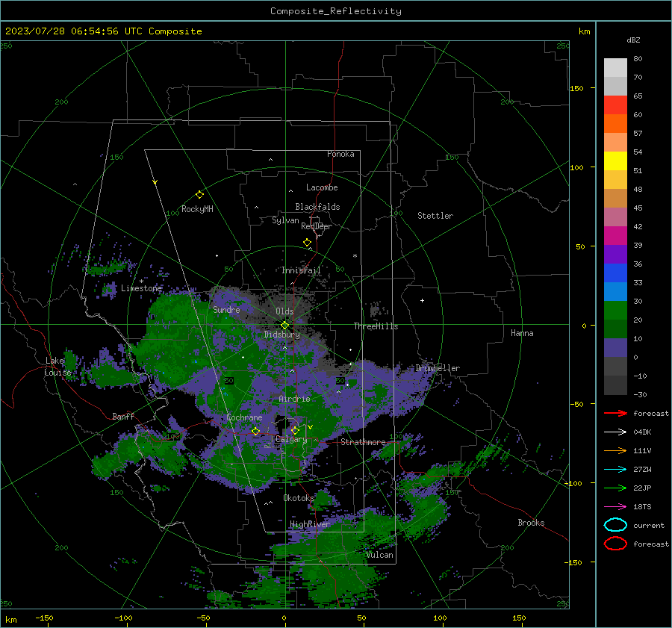Click the Innisfail town label

(301, 270)
